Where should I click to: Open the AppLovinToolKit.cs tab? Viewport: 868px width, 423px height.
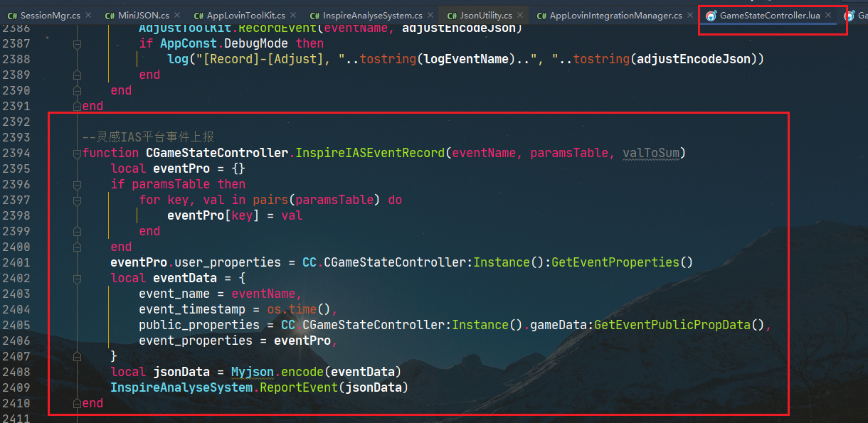246,15
